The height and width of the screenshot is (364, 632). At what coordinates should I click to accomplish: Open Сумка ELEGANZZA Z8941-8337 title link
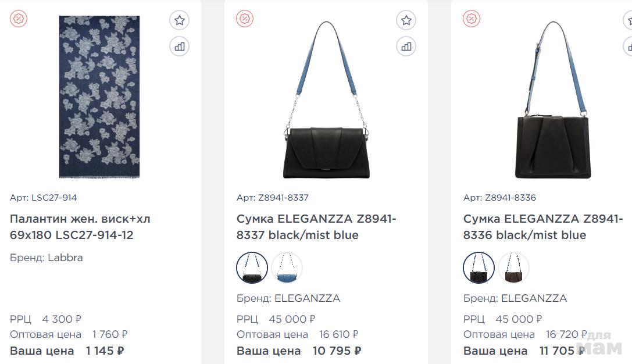[x=316, y=227]
